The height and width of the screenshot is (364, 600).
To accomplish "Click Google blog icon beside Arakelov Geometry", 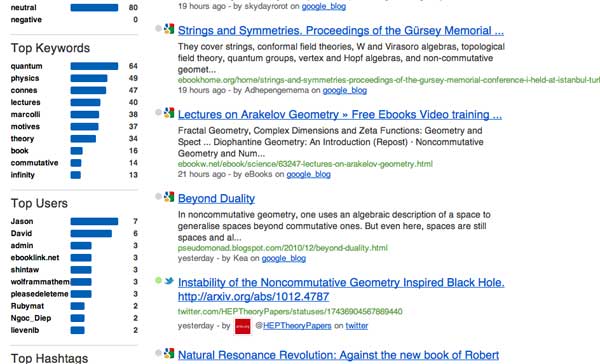I will [x=169, y=113].
